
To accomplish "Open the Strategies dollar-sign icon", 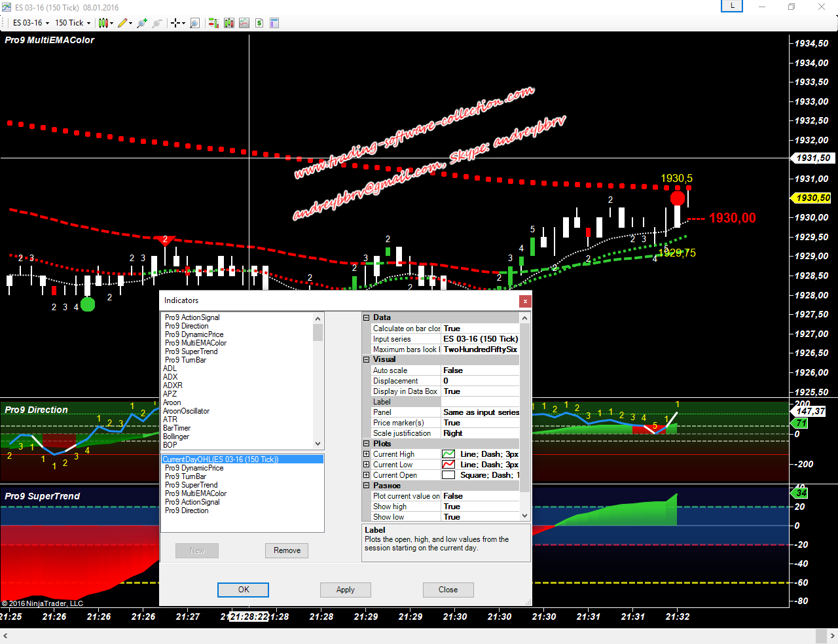I will (259, 23).
